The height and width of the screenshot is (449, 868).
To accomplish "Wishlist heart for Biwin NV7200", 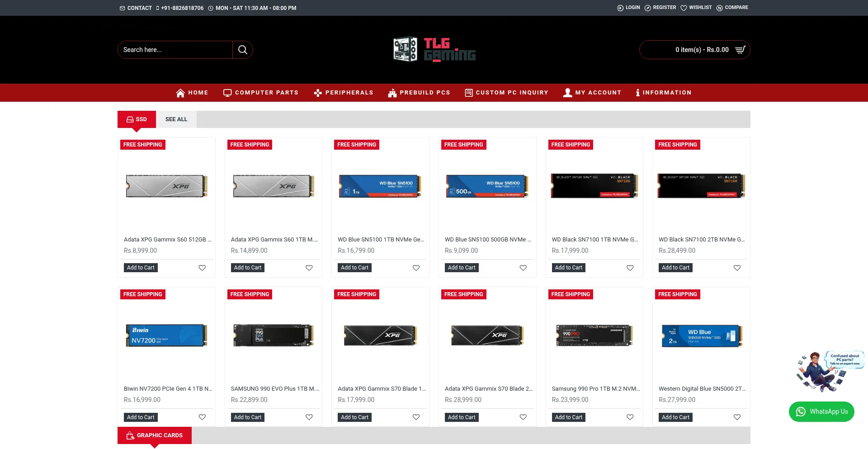I will pos(202,417).
